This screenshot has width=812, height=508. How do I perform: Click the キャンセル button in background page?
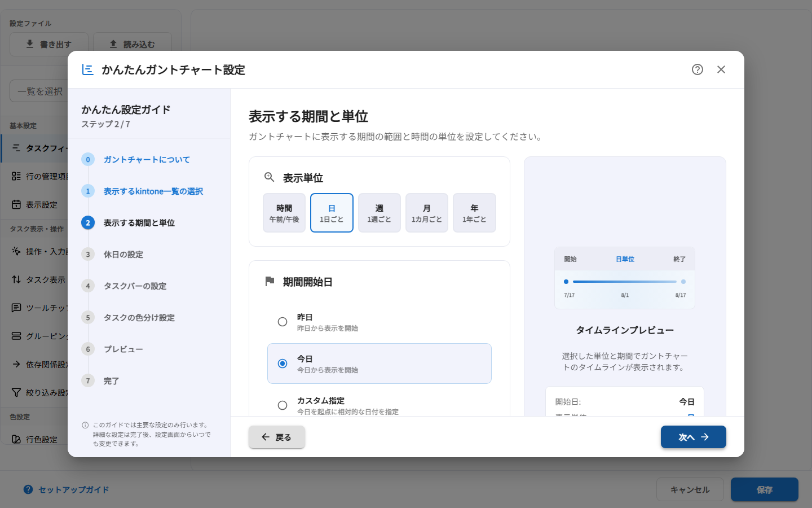tap(690, 489)
